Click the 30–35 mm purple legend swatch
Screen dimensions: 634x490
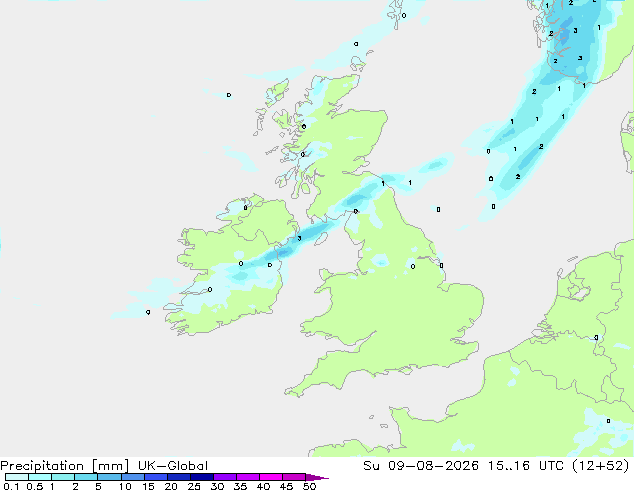(225, 477)
